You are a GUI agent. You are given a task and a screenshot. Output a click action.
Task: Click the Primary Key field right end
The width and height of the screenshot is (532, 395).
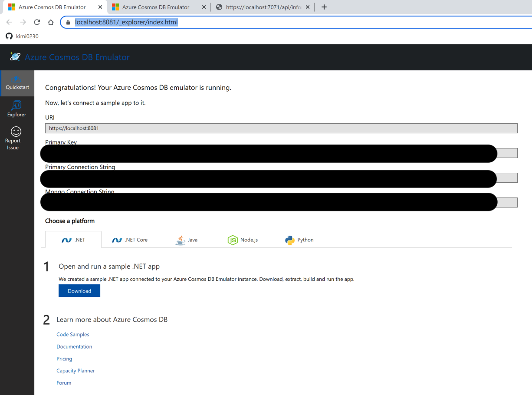(x=507, y=153)
